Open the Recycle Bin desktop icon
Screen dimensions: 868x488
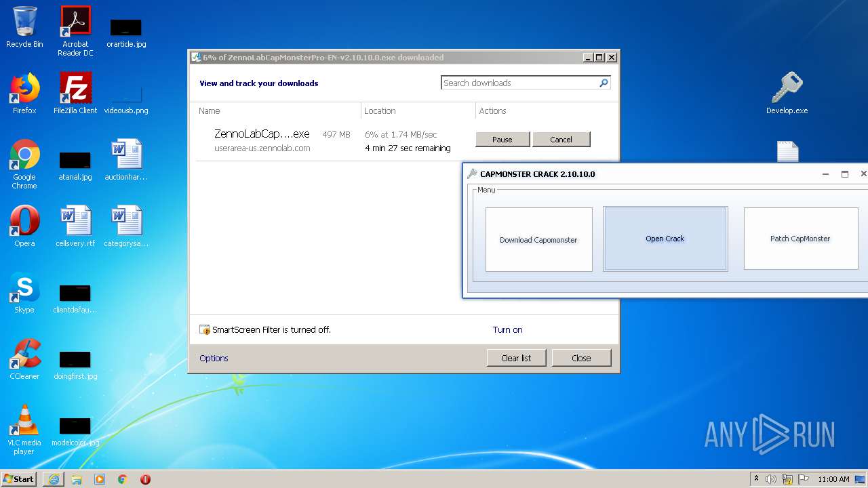coord(24,27)
